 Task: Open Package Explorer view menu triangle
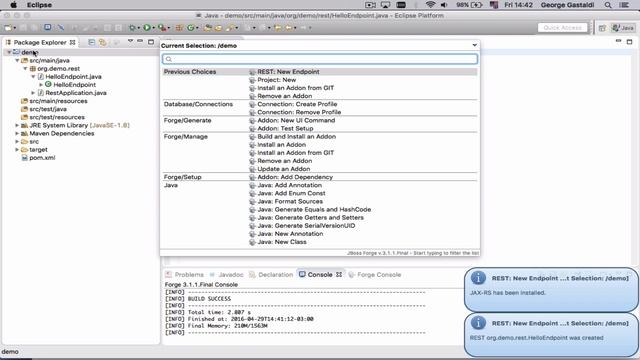(x=130, y=41)
